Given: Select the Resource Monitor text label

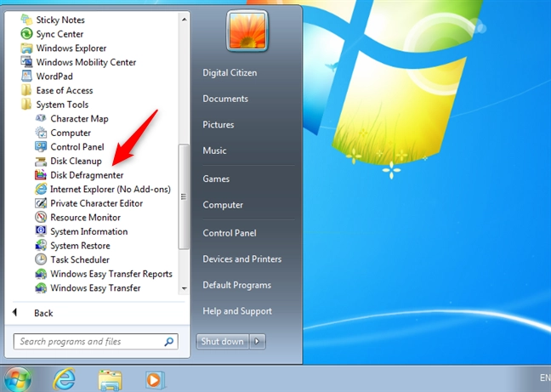Looking at the screenshot, I should tap(85, 218).
